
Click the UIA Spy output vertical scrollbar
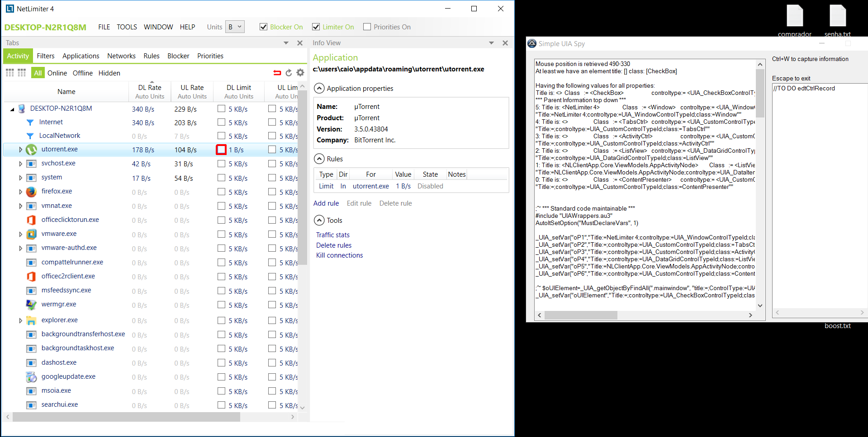(760, 93)
